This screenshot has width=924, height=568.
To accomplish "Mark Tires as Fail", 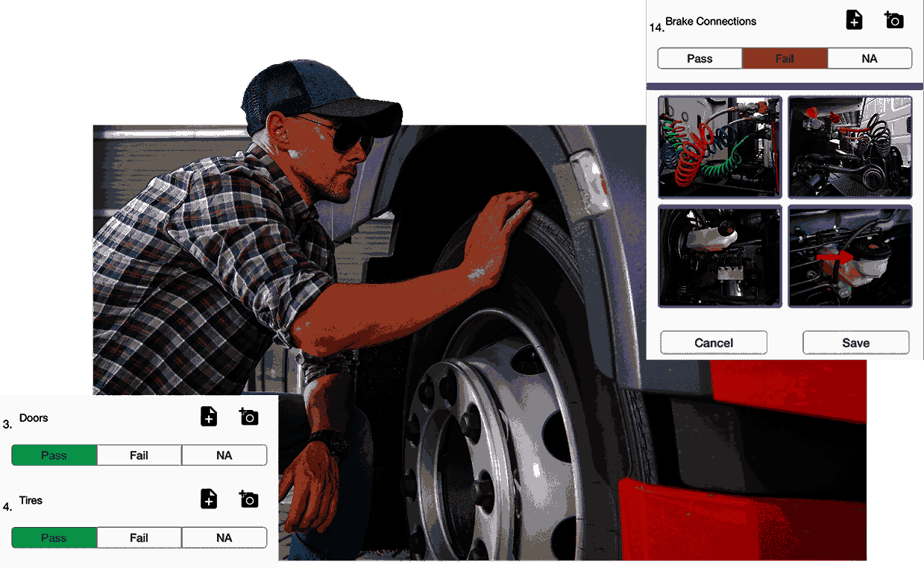I will pos(139,537).
